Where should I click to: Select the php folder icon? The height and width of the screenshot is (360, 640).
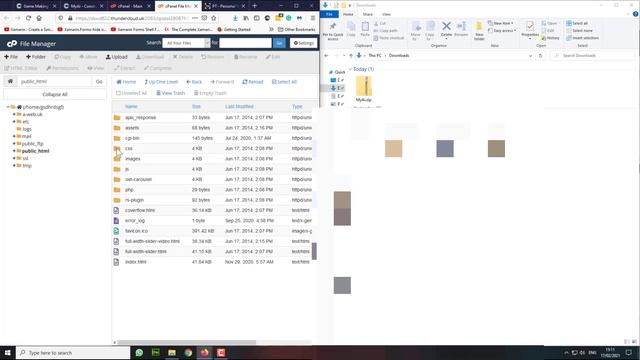coord(117,190)
